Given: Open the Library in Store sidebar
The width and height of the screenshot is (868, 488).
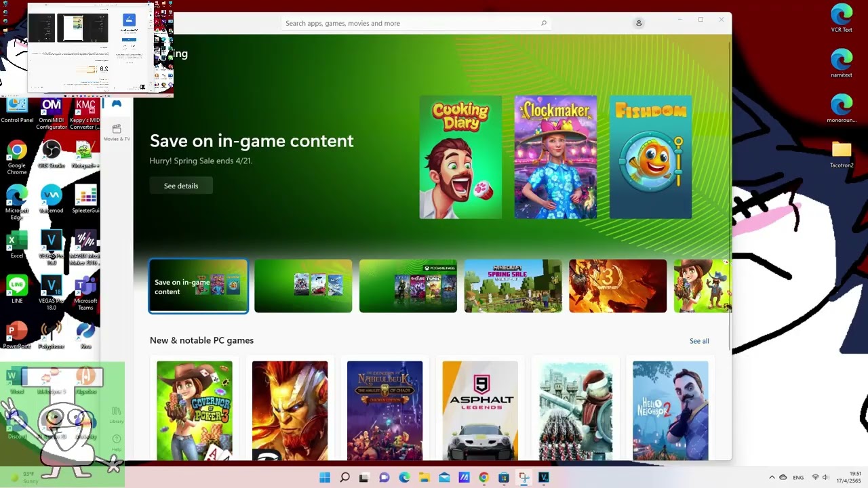Looking at the screenshot, I should 117,414.
